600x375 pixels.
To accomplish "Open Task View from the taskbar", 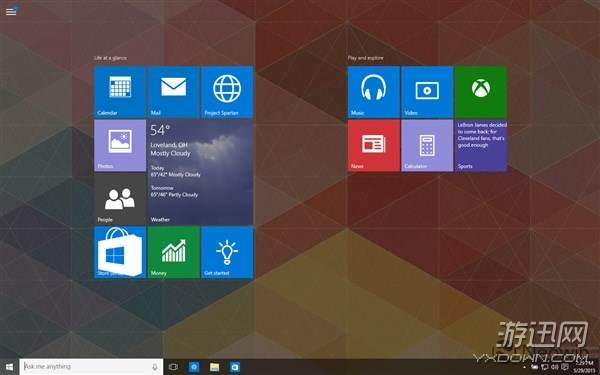I will click(173, 367).
